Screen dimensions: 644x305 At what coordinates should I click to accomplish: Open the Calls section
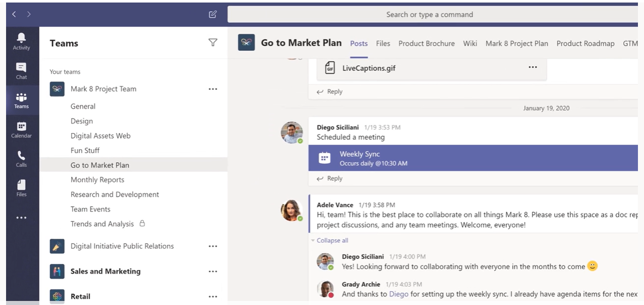point(21,159)
